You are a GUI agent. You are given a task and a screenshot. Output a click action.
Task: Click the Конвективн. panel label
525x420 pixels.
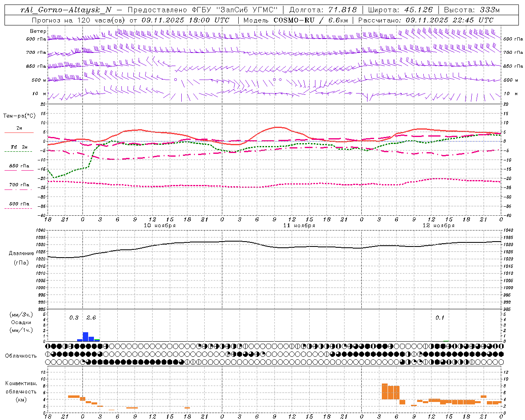pyautogui.click(x=21, y=383)
